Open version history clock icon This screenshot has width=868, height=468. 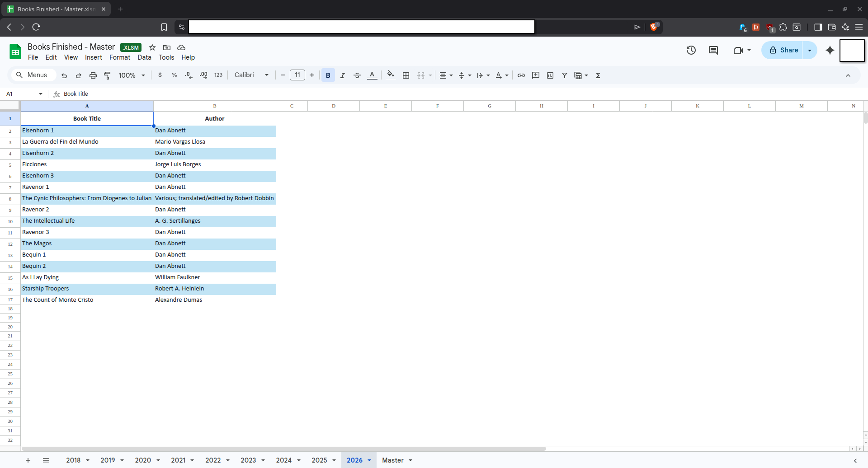(x=691, y=50)
